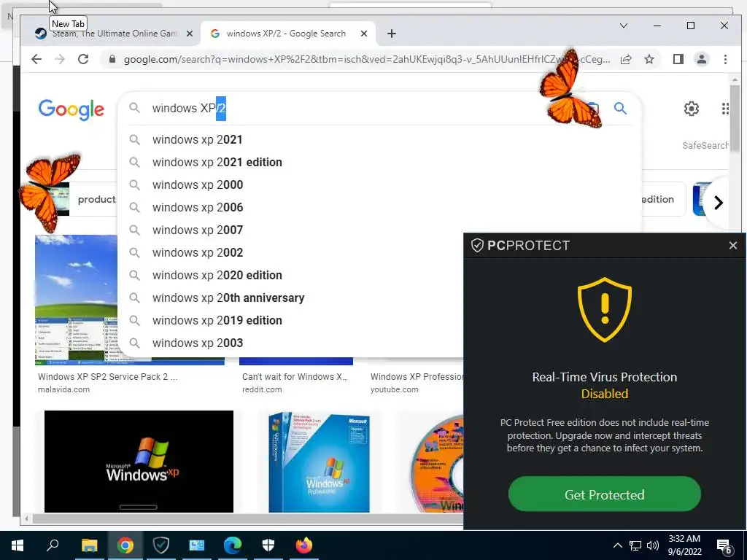Image resolution: width=747 pixels, height=560 pixels.
Task: Open the reddit.com source link
Action: click(x=262, y=389)
